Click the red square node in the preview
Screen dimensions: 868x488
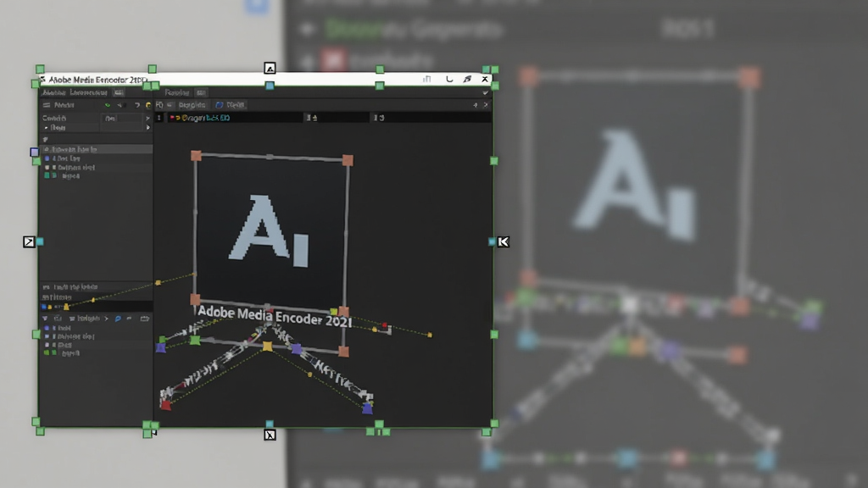[165, 405]
